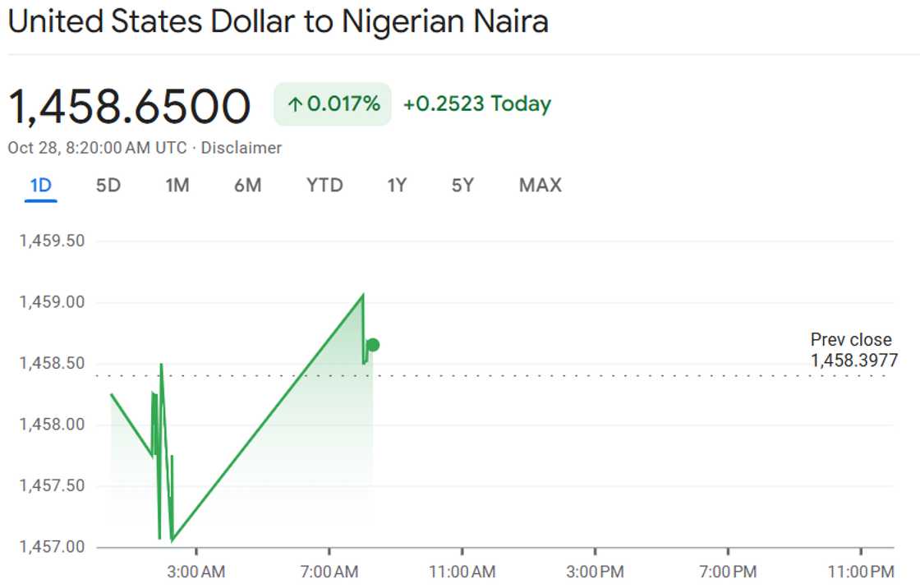View the YTD chart tab
The height and width of the screenshot is (588, 920).
tap(324, 186)
